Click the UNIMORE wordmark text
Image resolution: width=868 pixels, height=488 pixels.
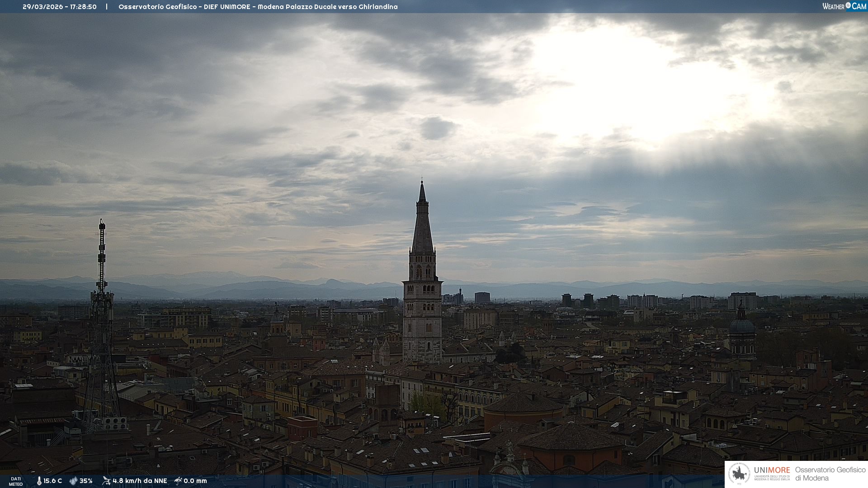click(772, 470)
